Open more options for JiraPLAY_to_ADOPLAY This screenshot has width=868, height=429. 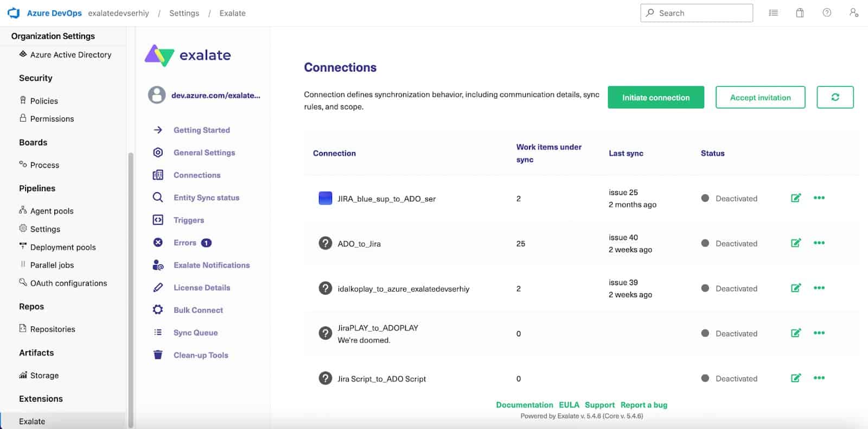819,333
